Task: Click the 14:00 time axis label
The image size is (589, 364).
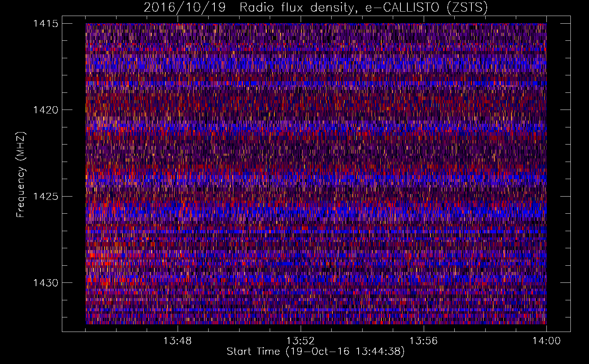Action: coord(546,341)
